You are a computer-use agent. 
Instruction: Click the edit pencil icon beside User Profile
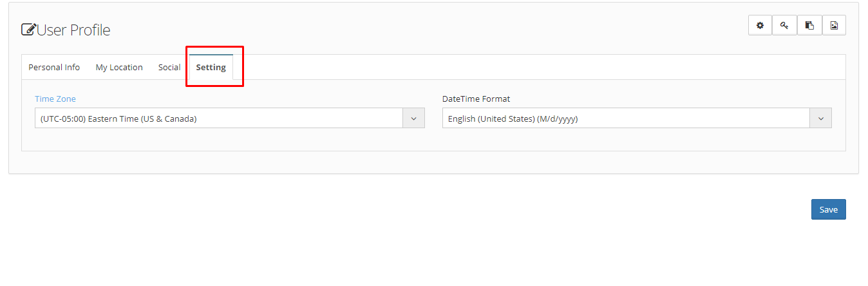click(x=28, y=30)
